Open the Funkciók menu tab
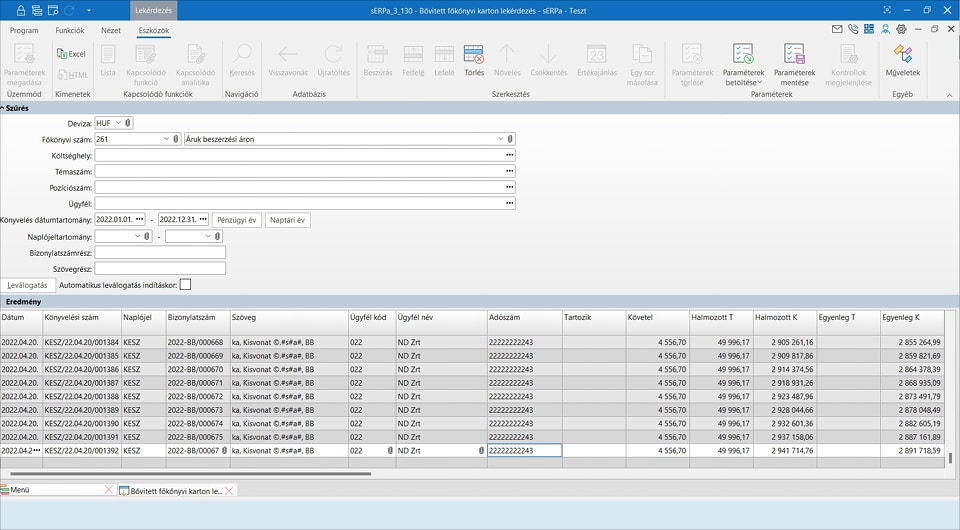The width and height of the screenshot is (960, 530). point(70,31)
